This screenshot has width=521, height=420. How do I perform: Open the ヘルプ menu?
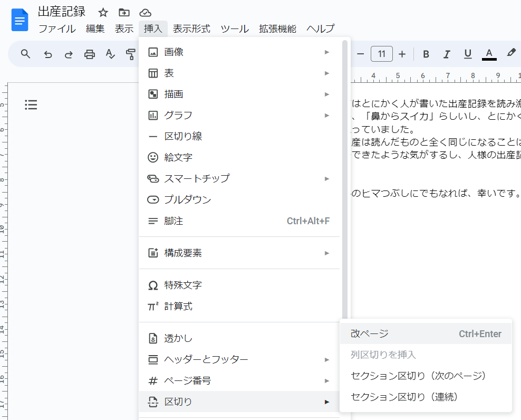tap(320, 29)
